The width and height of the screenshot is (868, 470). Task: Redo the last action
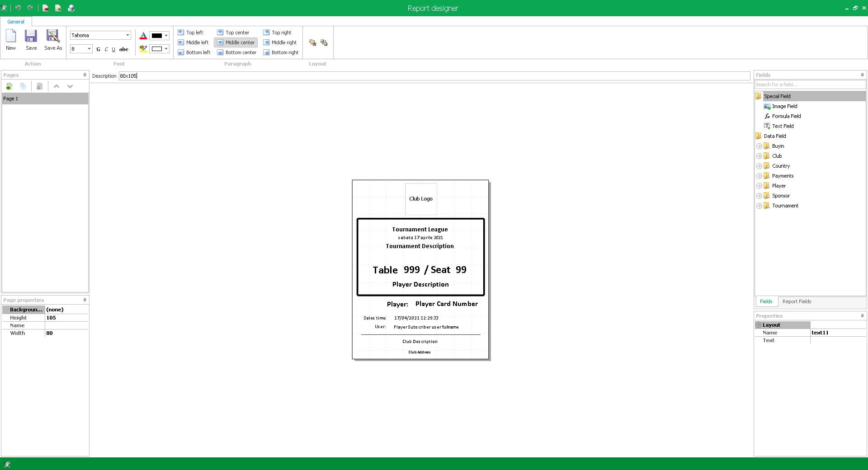pos(30,8)
